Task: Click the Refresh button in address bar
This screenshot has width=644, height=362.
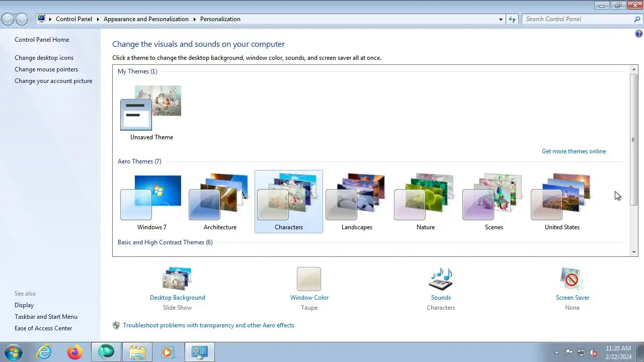Action: point(512,19)
